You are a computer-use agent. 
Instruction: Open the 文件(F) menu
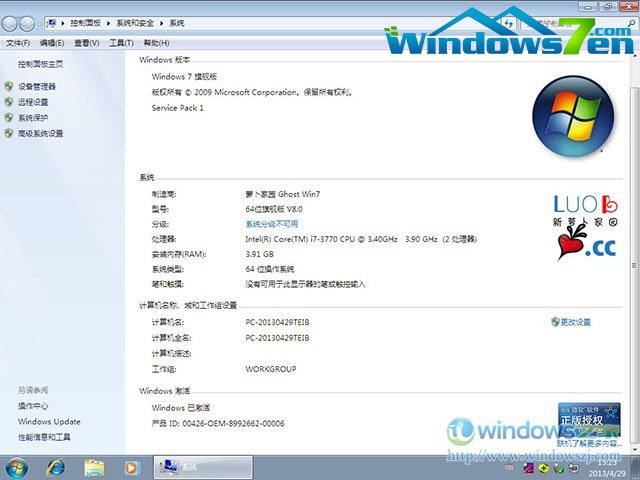pyautogui.click(x=18, y=43)
